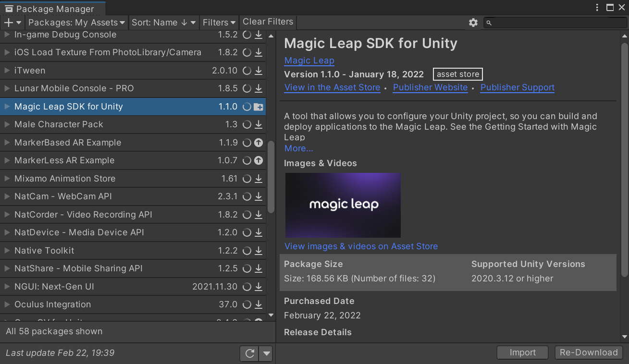Expand the In-game Debug Console entry
Image resolution: width=629 pixels, height=364 pixels.
(x=7, y=35)
